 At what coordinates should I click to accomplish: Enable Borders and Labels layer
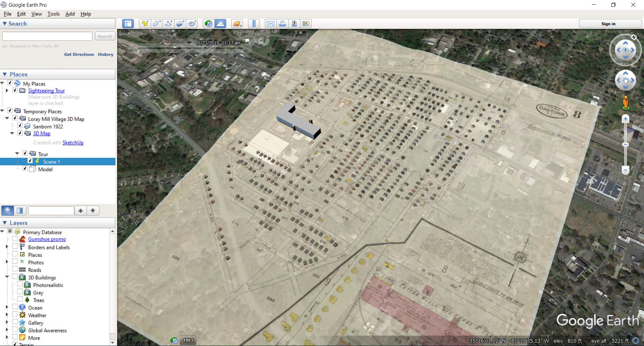[15, 246]
